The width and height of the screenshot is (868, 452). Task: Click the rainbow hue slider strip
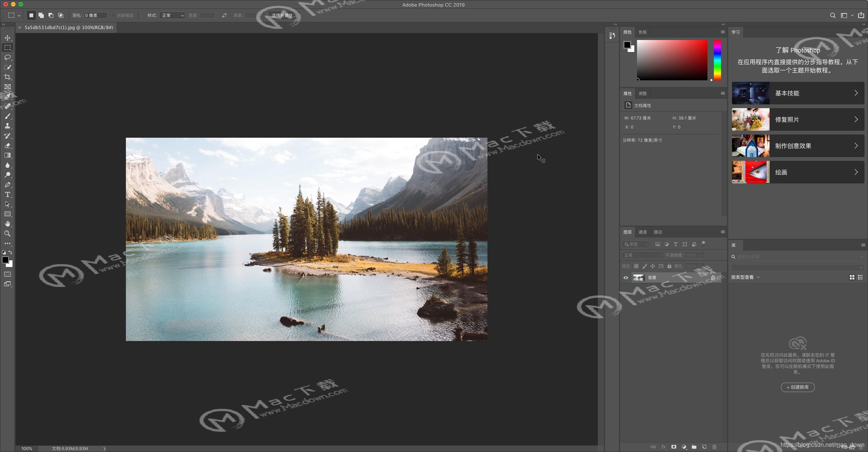point(717,60)
